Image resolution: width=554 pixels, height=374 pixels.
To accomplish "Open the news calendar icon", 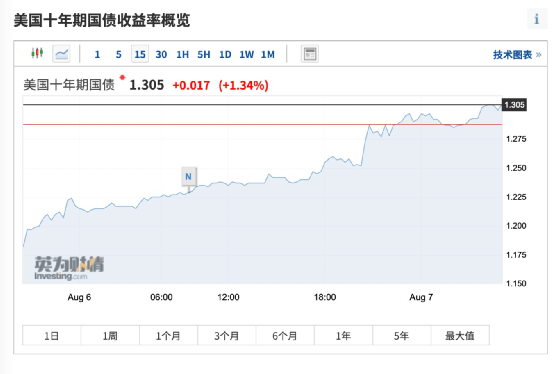I will click(310, 54).
